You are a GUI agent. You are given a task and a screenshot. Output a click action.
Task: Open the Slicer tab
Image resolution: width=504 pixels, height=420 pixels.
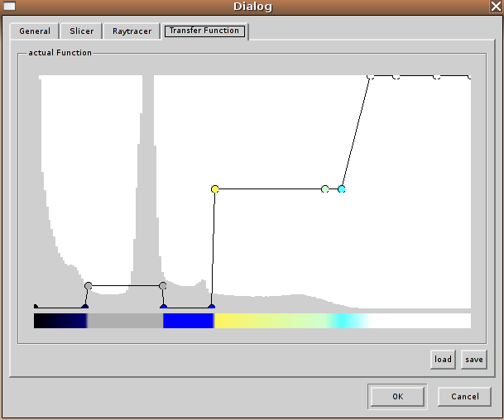pyautogui.click(x=82, y=31)
